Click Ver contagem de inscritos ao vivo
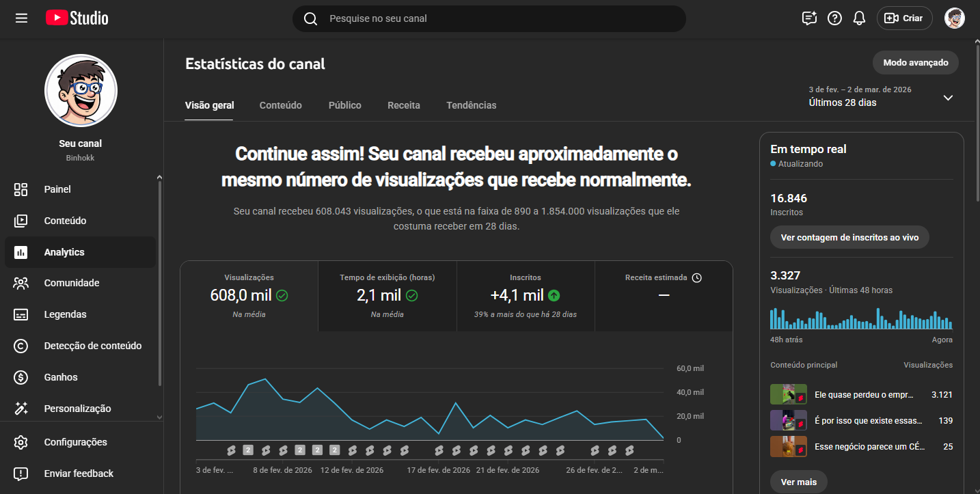980x494 pixels. [x=849, y=237]
